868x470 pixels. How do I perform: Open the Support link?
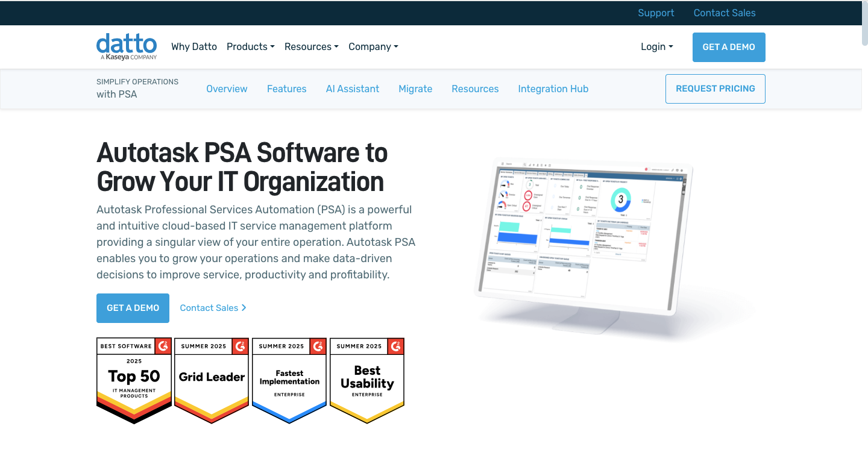tap(656, 13)
